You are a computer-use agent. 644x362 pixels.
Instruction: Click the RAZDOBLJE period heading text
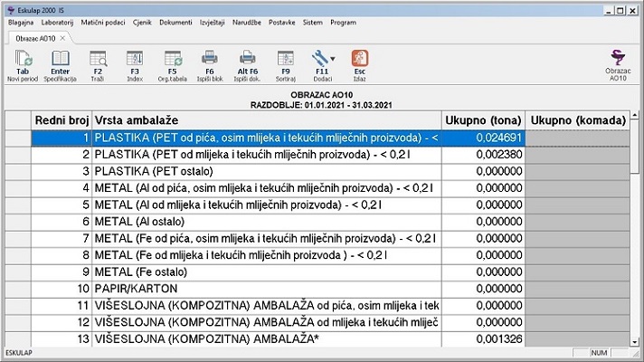(321, 105)
